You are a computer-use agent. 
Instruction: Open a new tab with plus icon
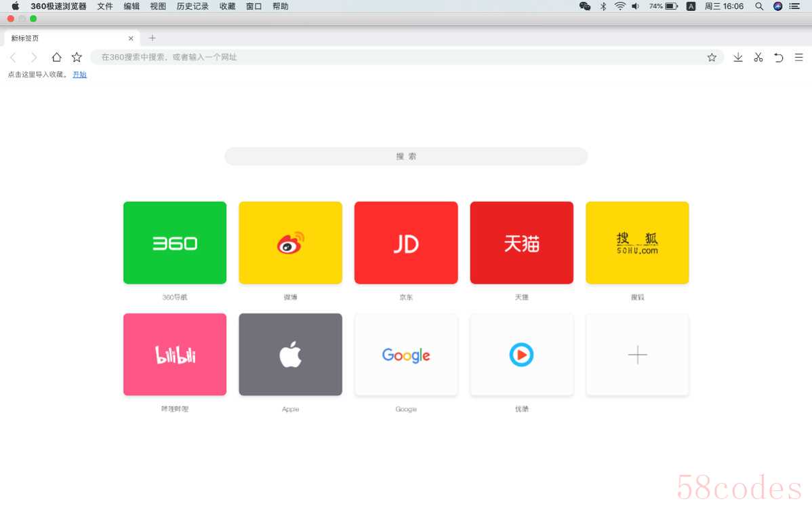153,38
